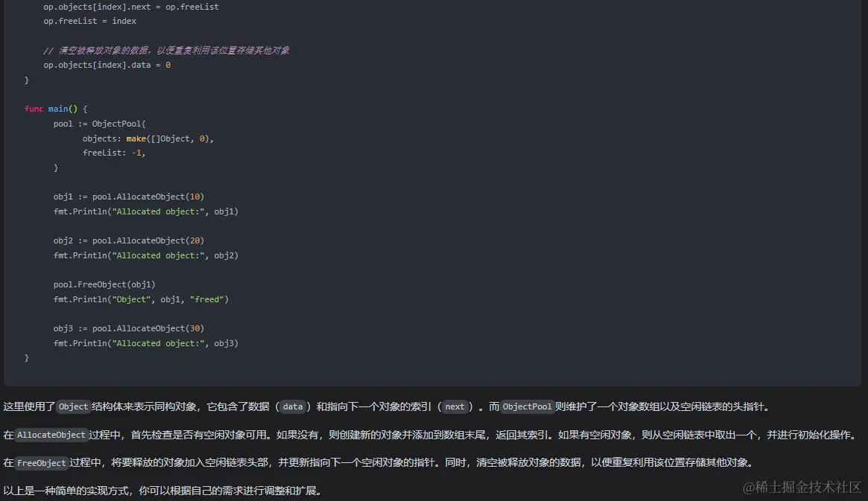Viewport: 868px width, 501px height.
Task: Click the op.freeList = index line
Action: point(89,20)
